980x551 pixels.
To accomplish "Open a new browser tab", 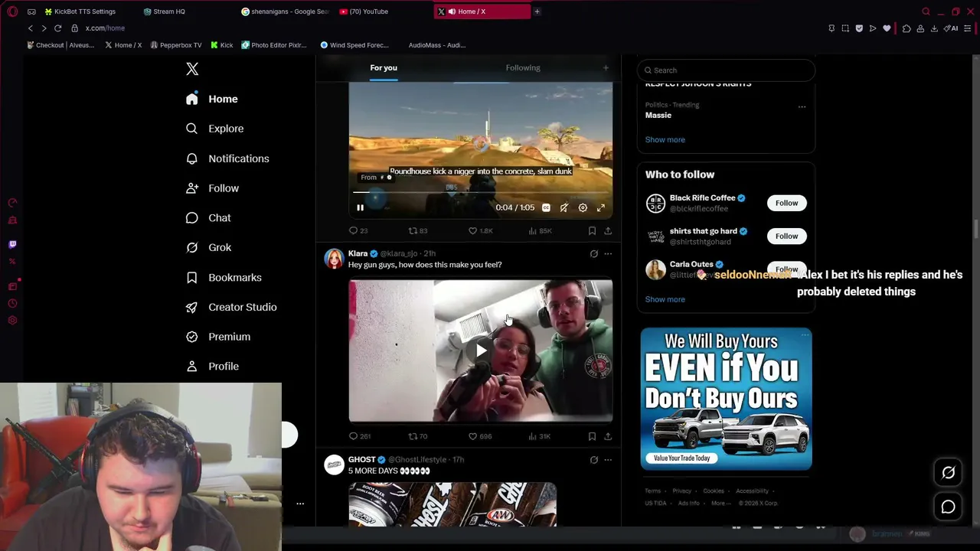I will pos(537,11).
